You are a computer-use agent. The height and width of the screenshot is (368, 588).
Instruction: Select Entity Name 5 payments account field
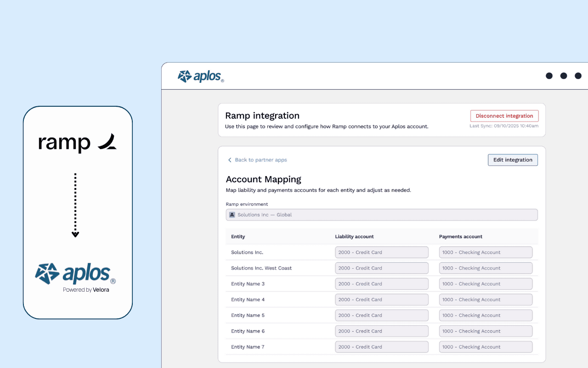tap(486, 316)
